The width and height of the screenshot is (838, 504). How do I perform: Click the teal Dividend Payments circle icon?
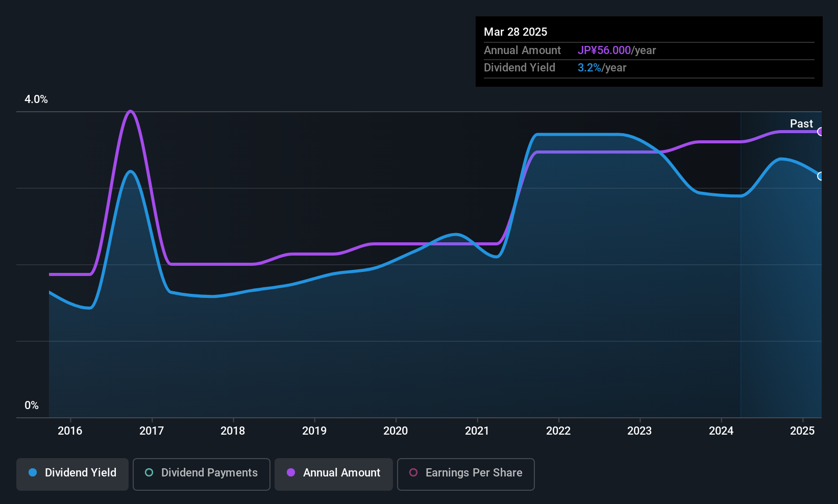(149, 472)
